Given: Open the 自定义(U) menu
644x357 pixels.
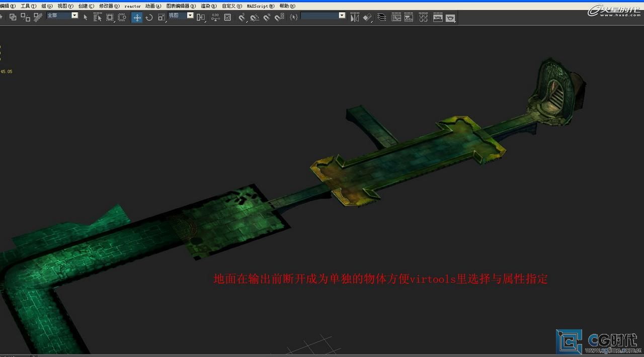Looking at the screenshot, I should point(232,6).
